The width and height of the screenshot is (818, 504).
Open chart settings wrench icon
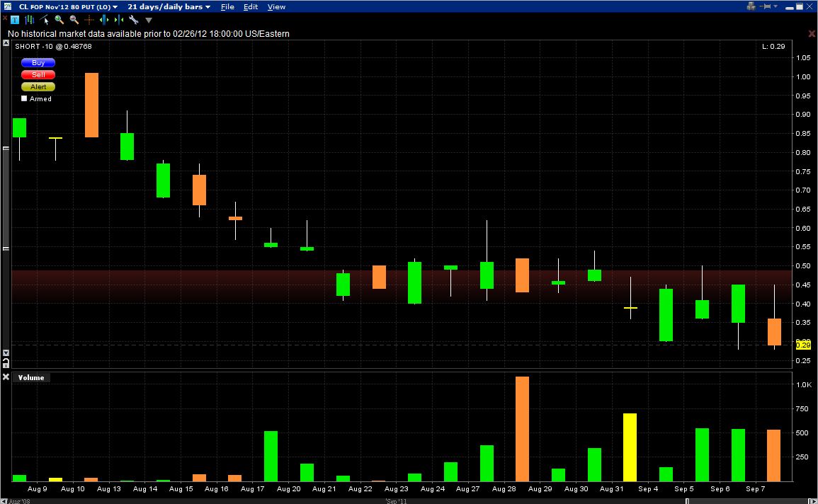[x=134, y=20]
